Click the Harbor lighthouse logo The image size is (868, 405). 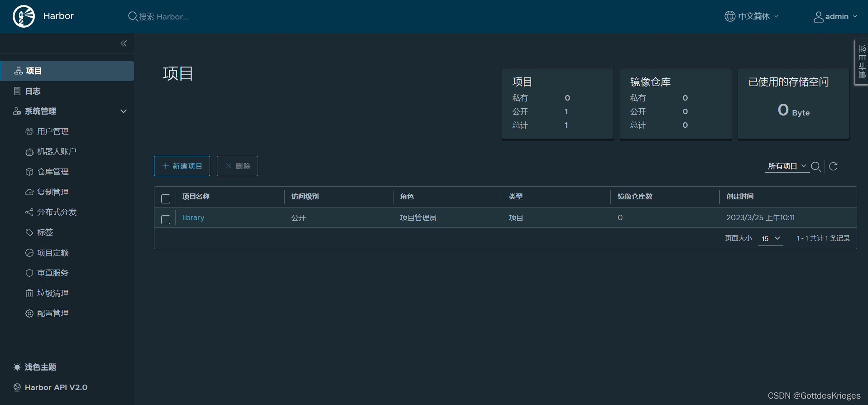[24, 16]
